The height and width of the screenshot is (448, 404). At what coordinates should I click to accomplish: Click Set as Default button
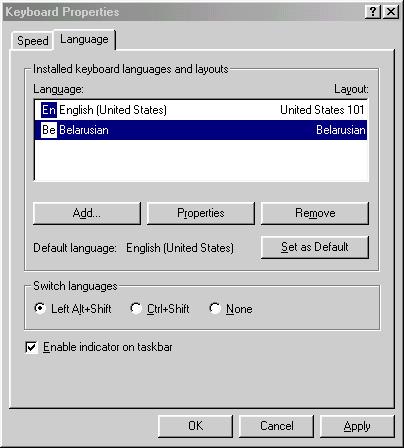click(x=315, y=247)
